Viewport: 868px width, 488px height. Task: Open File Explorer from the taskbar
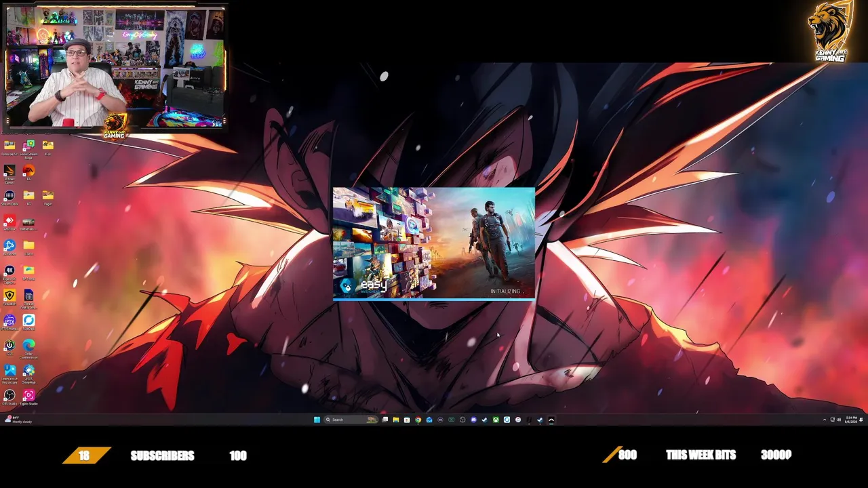395,420
